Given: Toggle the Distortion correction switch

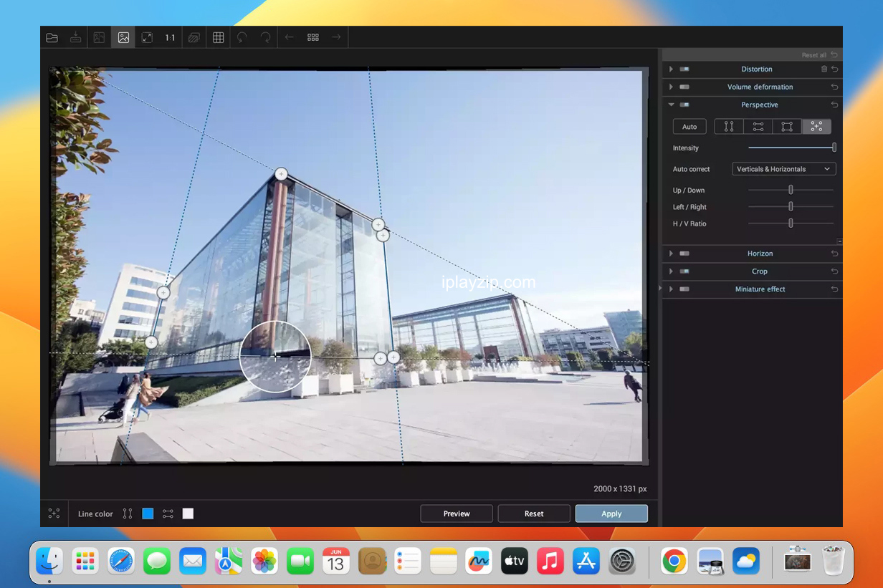Looking at the screenshot, I should 684,69.
